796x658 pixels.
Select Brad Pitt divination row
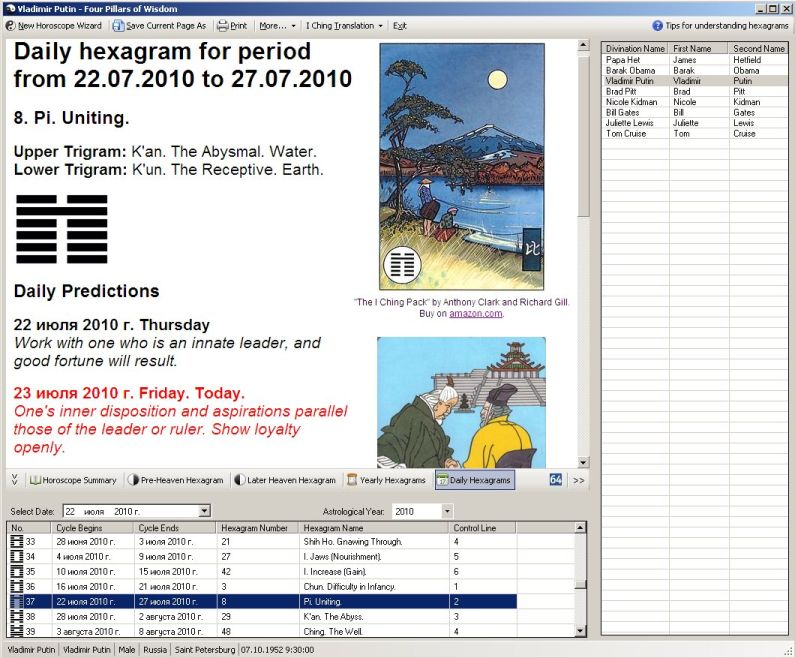[694, 91]
